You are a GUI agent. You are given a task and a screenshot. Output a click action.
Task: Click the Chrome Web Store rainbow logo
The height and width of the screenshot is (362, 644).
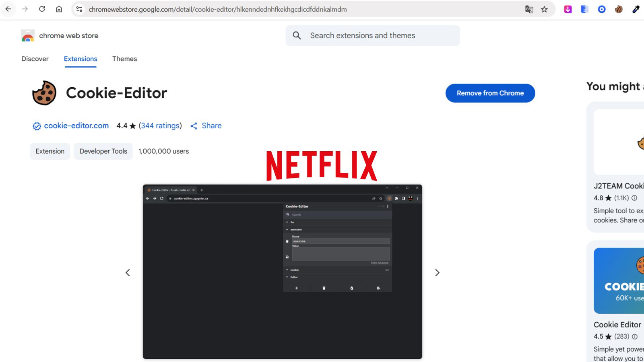point(28,36)
